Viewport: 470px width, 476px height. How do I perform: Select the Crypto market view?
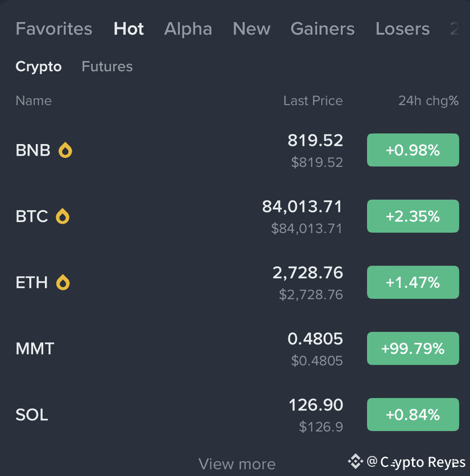pyautogui.click(x=38, y=67)
